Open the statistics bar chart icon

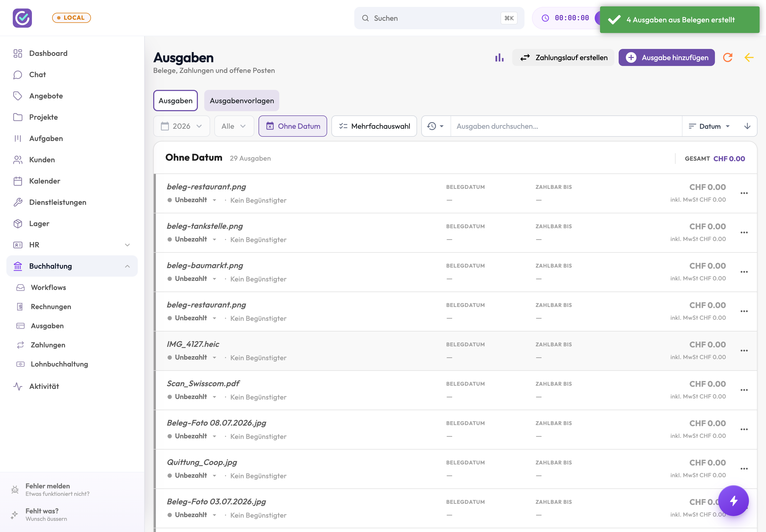pyautogui.click(x=499, y=58)
